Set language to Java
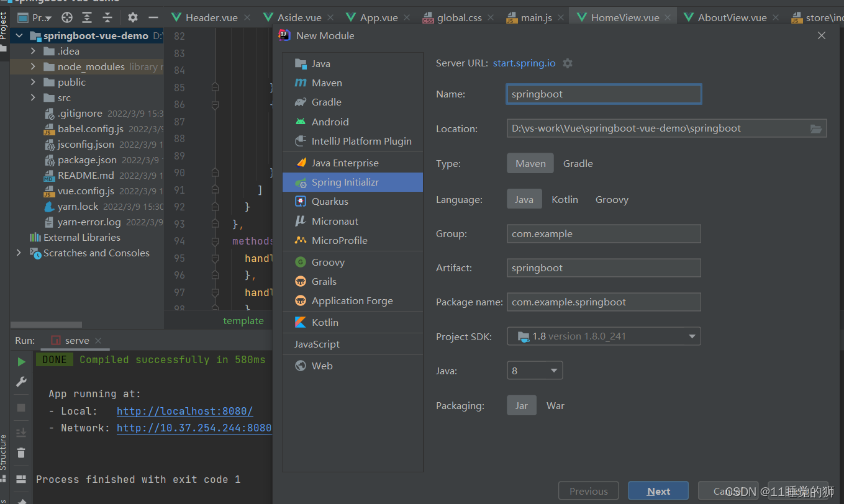The image size is (844, 504). click(x=524, y=199)
